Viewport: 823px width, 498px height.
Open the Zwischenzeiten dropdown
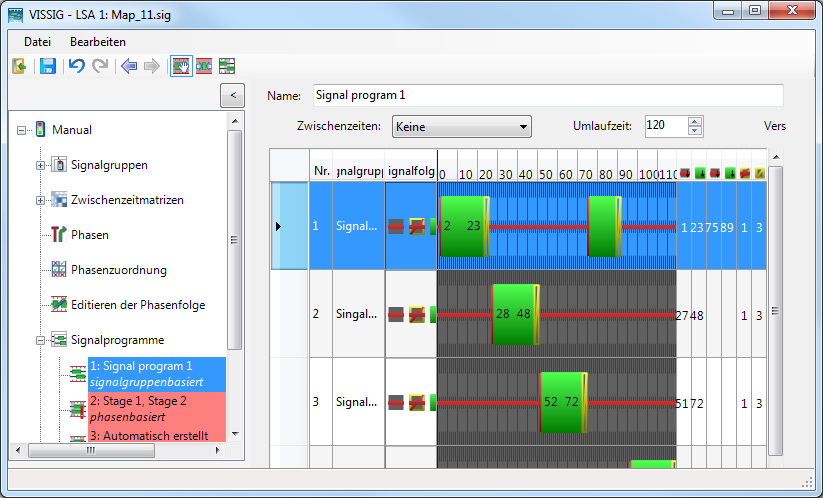pos(461,127)
